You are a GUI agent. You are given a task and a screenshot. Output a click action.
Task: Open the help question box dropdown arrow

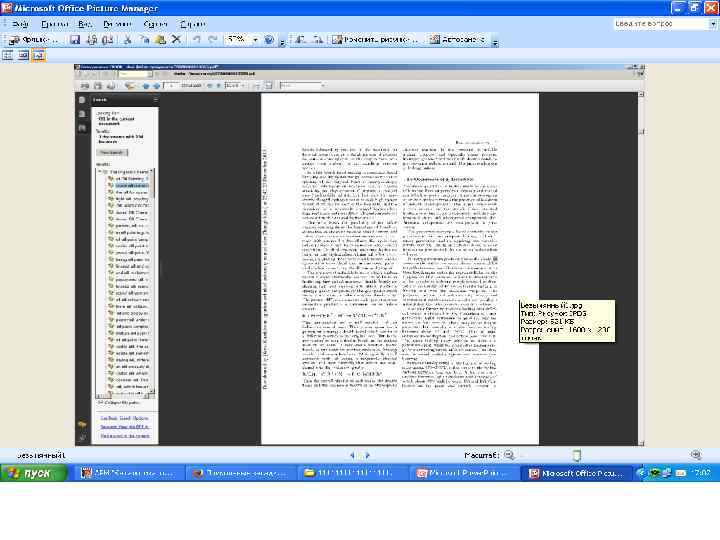click(713, 24)
